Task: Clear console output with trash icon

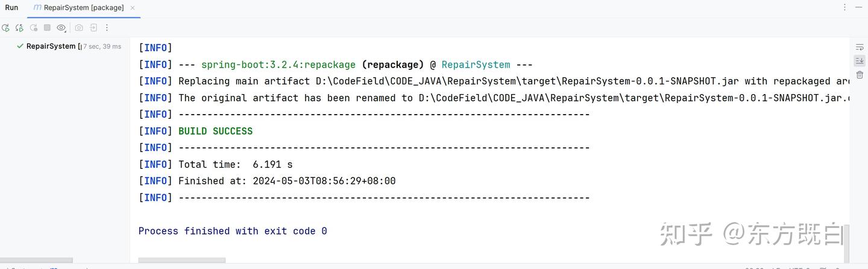Action: 860,75
